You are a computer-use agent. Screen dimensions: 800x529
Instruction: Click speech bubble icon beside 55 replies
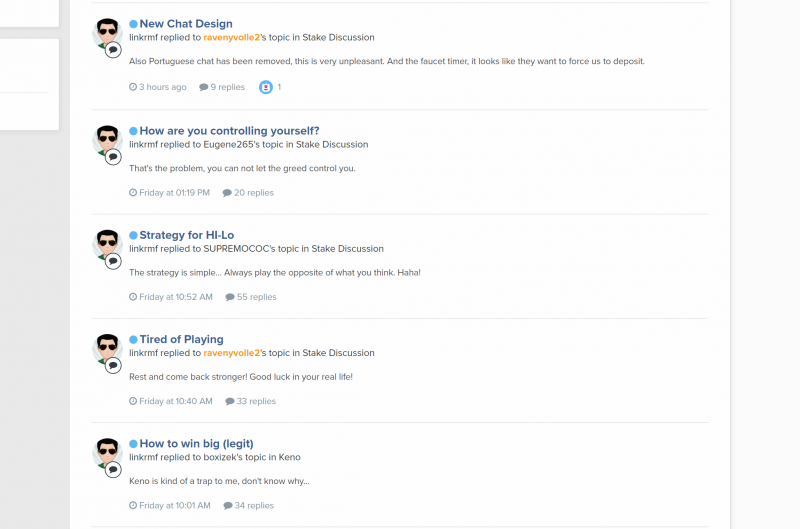(230, 297)
